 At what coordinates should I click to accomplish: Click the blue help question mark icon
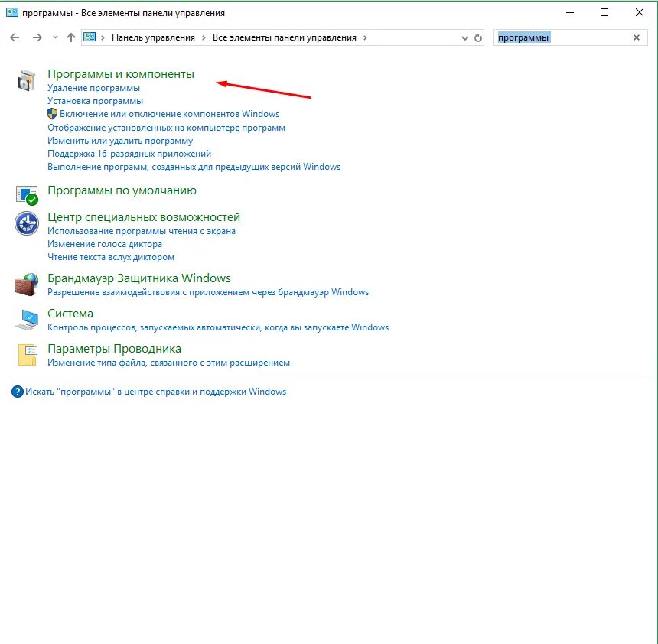click(17, 392)
